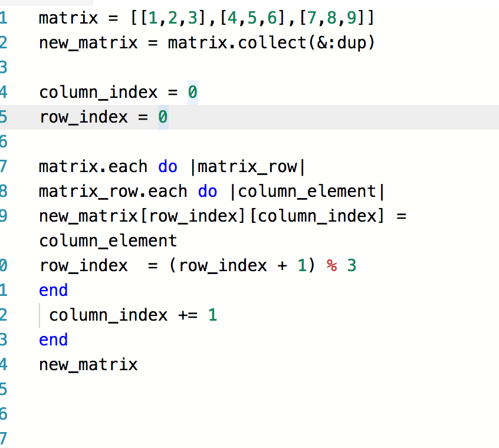This screenshot has width=499, height=448.
Task: Click the 1 after '+='
Action: click(x=212, y=315)
